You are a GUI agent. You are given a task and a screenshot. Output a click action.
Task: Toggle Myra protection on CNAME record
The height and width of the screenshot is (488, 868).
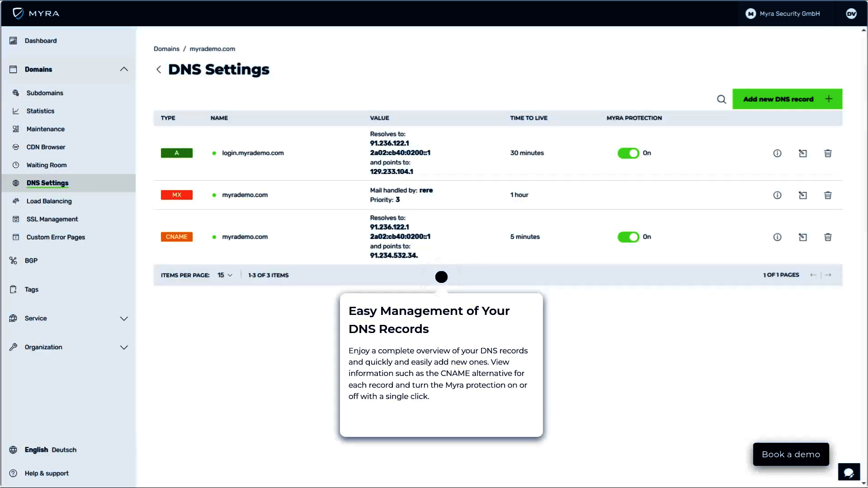[628, 237]
